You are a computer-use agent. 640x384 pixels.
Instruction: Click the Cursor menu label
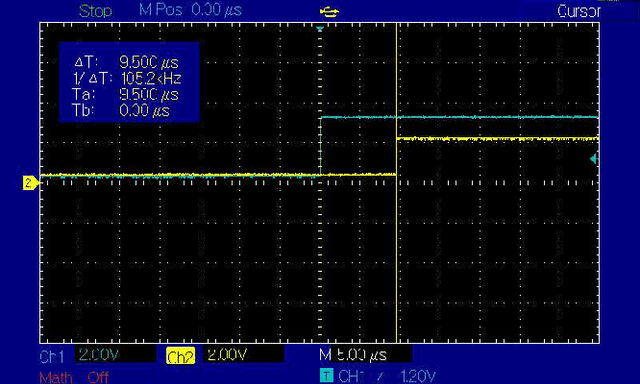point(578,11)
